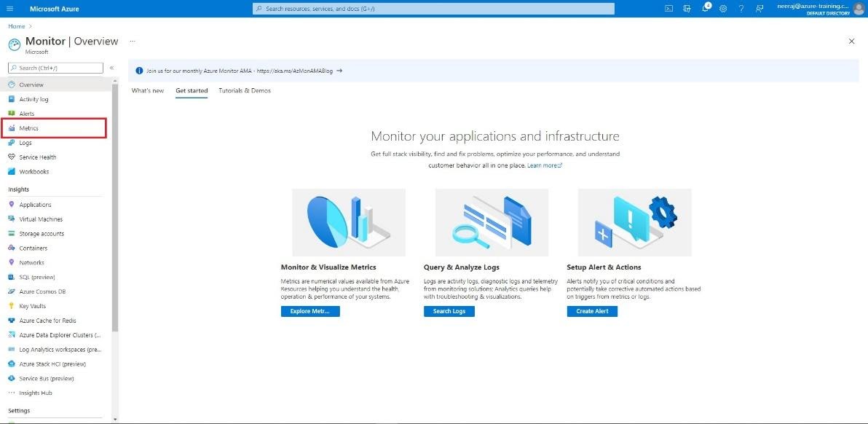Open the Help question mark icon

pos(741,9)
